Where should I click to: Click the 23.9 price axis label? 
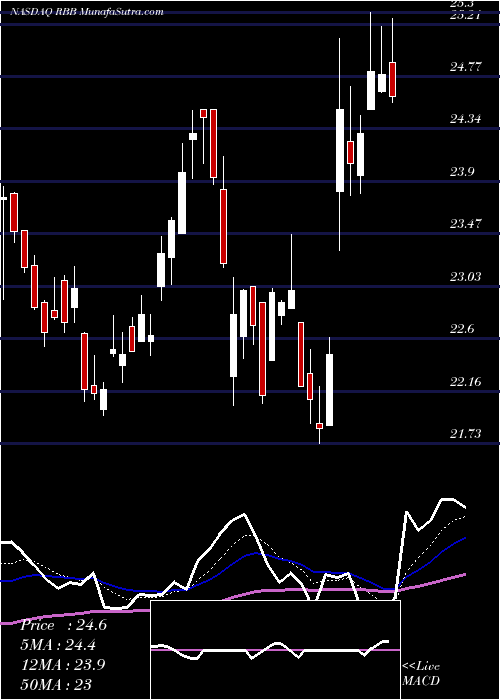click(462, 172)
